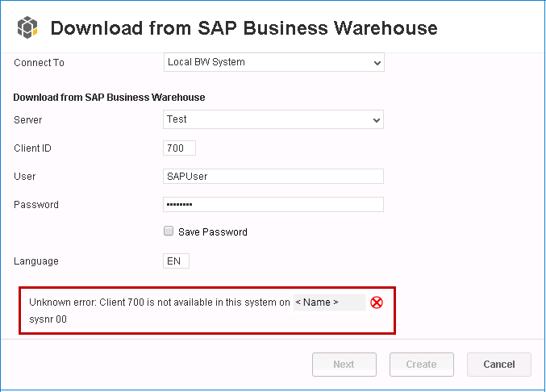The width and height of the screenshot is (546, 392).
Task: Select the Password field
Action: coord(273,204)
